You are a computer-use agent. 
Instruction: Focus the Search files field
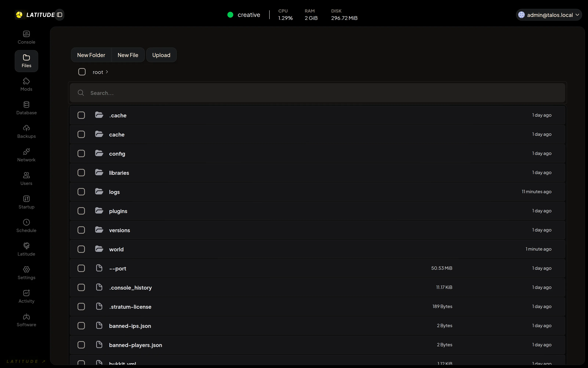pos(317,93)
